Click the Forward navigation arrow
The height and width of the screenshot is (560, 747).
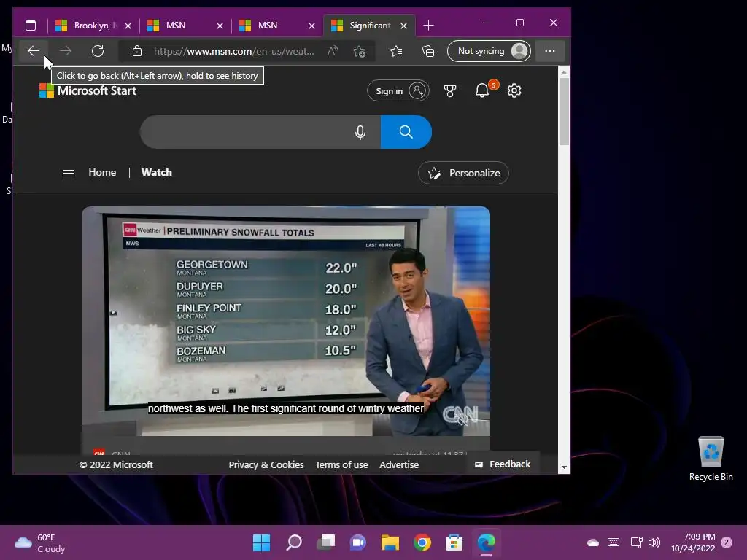[66, 51]
